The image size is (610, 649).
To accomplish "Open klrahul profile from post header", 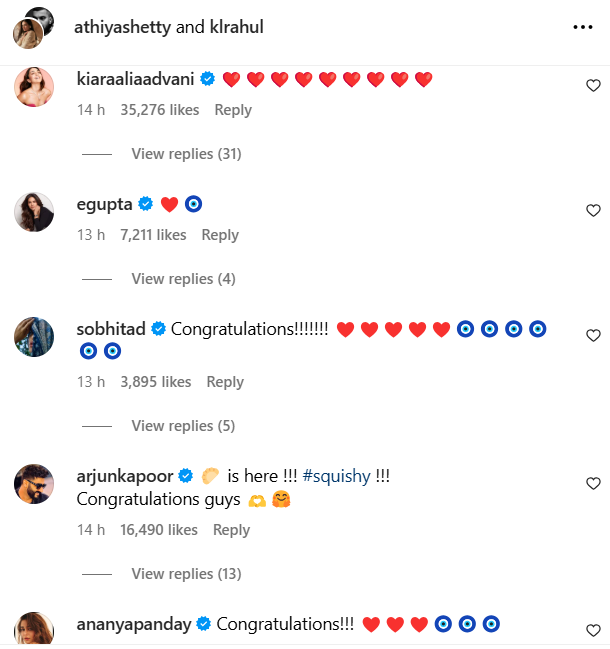I will tap(235, 27).
